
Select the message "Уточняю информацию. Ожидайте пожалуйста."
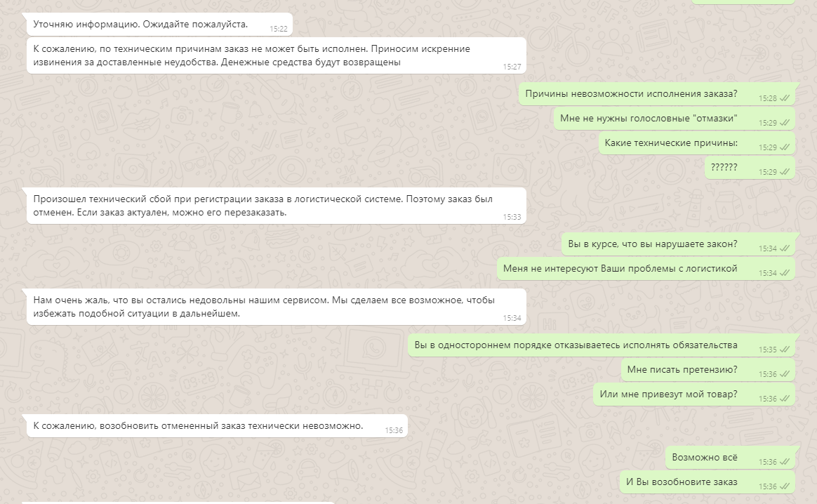click(x=159, y=24)
